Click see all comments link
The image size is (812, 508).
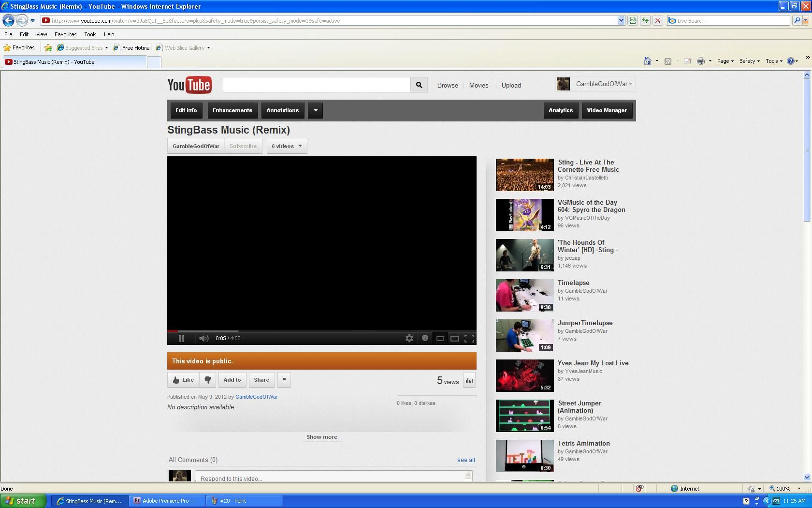[x=466, y=460]
